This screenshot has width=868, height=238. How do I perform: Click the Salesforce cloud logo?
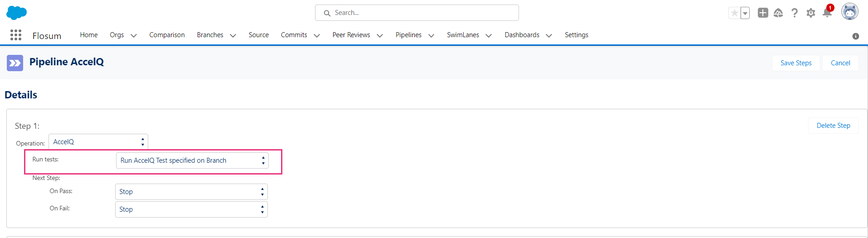[x=17, y=13]
